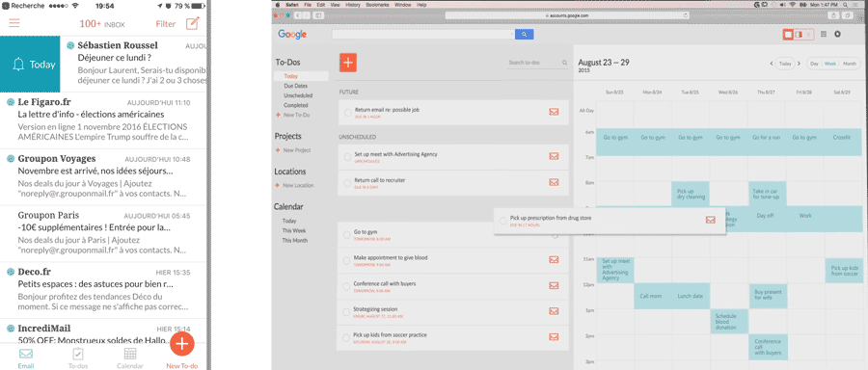Open email icon for Advertising Agency to-do
The image size is (868, 370).
click(554, 156)
